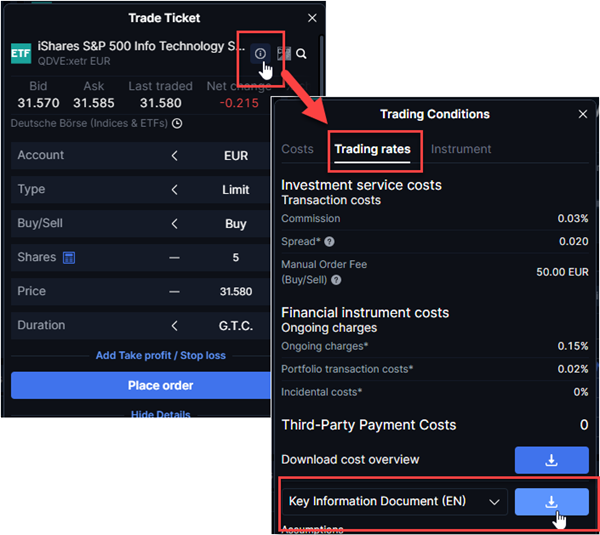Change Duration from G.T.C. with chevron
Image resolution: width=600 pixels, height=535 pixels.
coord(174,326)
